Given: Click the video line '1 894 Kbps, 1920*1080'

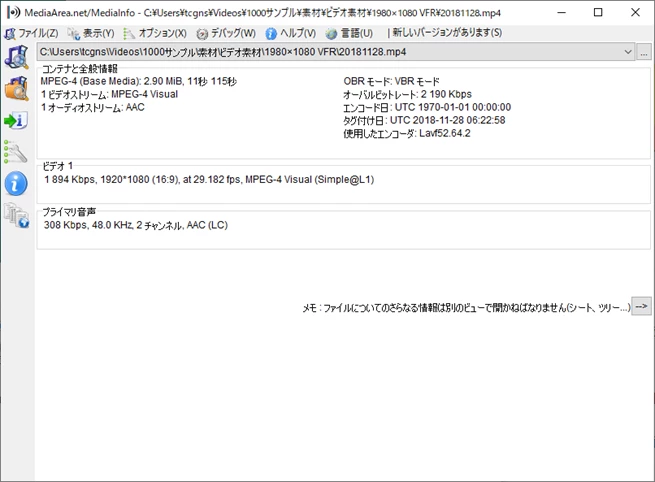Looking at the screenshot, I should click(x=209, y=180).
